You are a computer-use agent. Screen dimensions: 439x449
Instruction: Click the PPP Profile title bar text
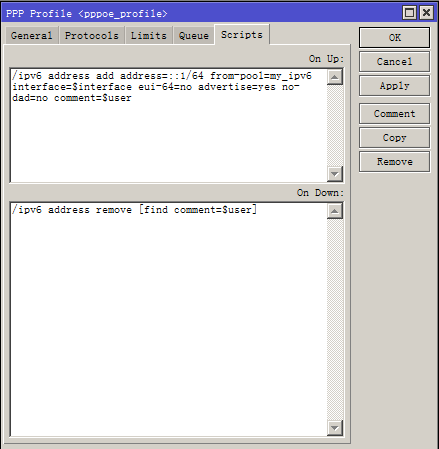(87, 14)
